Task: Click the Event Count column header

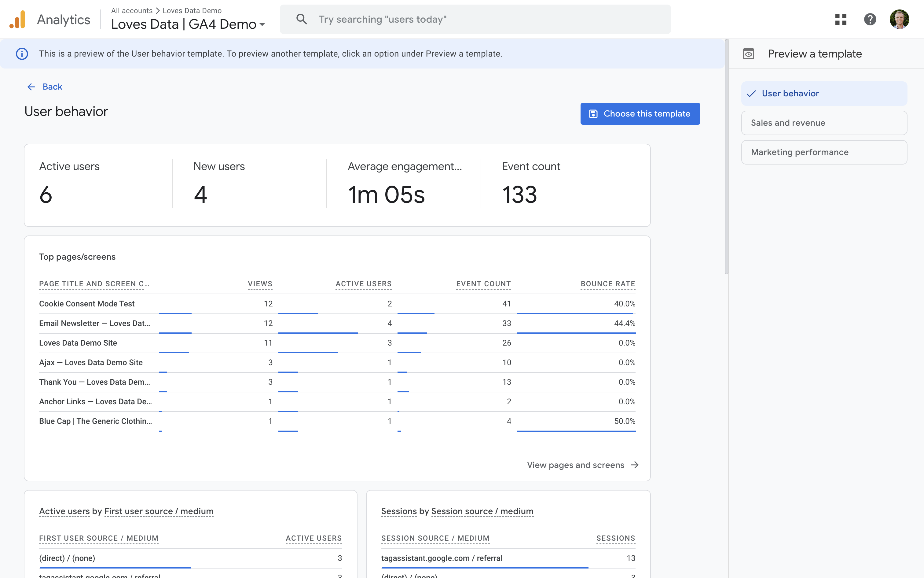Action: click(483, 284)
